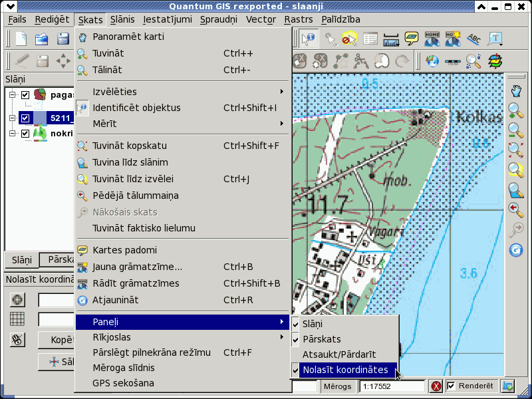Click the Sākt capture button with crosshair
This screenshot has width=532, height=399.
57,362
